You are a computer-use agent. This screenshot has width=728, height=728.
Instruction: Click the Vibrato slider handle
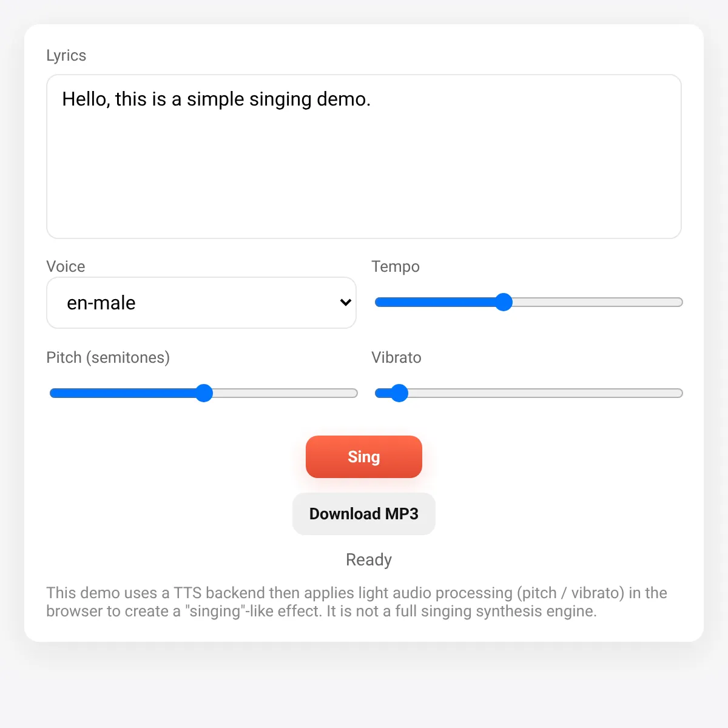(x=399, y=393)
